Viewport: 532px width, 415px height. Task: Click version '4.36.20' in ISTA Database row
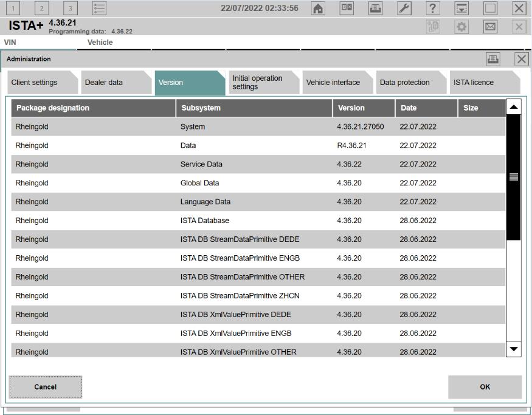click(x=349, y=221)
